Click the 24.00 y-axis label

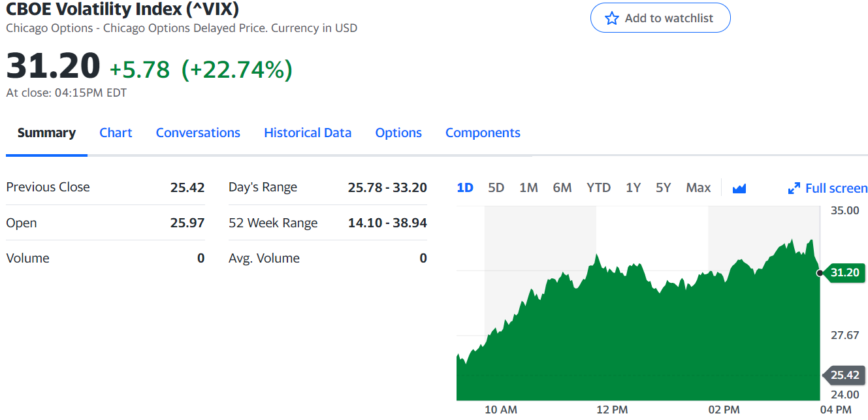[x=845, y=395]
